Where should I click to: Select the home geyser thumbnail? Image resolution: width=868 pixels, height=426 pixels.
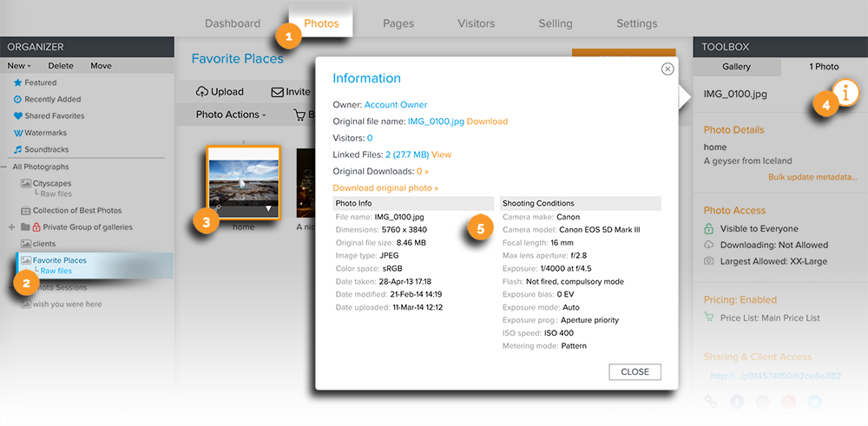pos(244,182)
